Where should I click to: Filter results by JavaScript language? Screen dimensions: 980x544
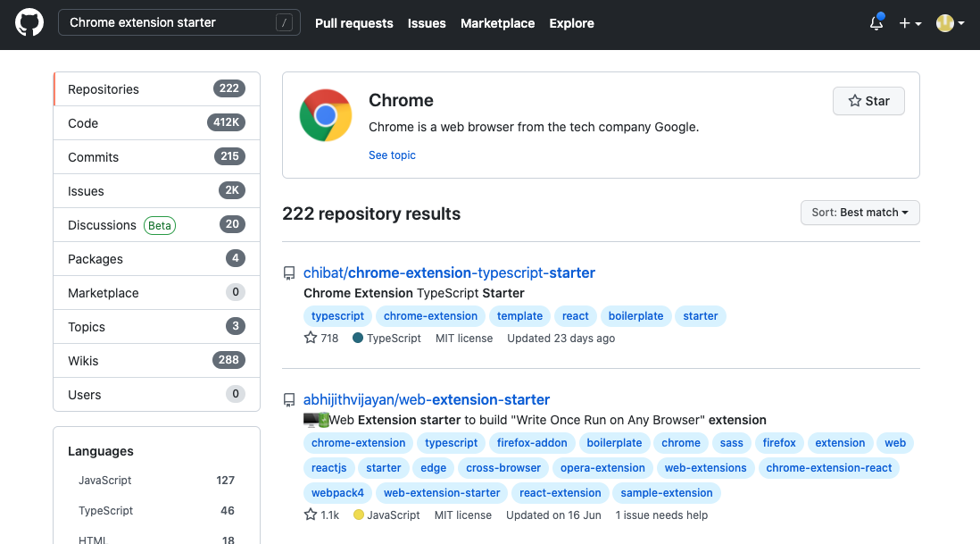(x=156, y=481)
